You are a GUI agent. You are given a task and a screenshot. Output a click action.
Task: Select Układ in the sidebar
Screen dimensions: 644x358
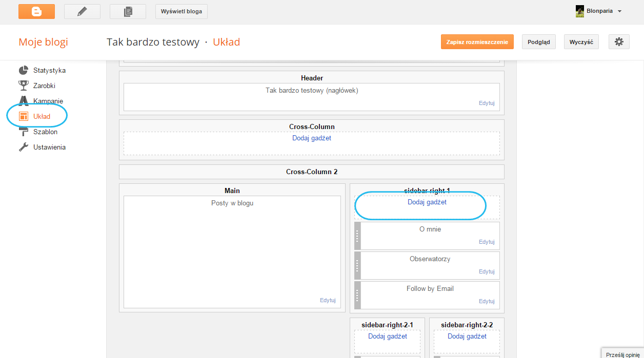42,116
